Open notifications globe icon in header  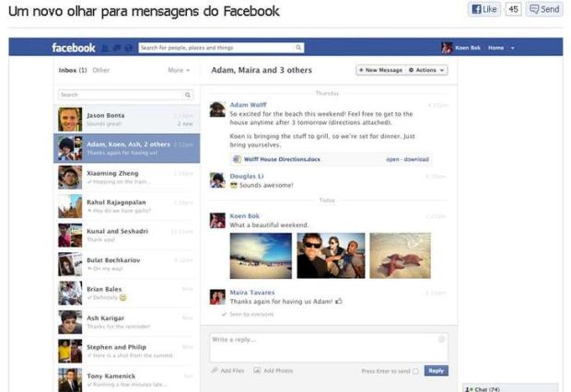point(128,48)
